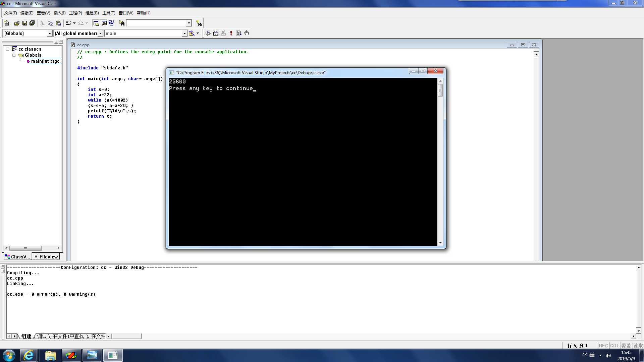Collapse the Globals folder node
644x362 pixels.
[x=14, y=55]
